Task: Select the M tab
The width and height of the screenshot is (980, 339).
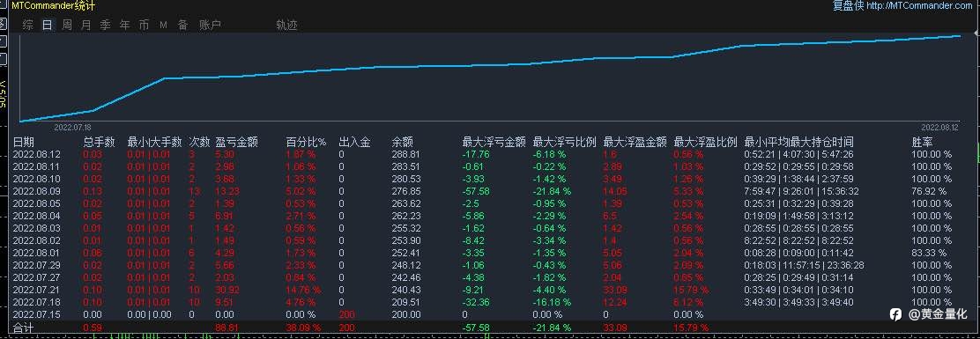Action: (x=164, y=25)
